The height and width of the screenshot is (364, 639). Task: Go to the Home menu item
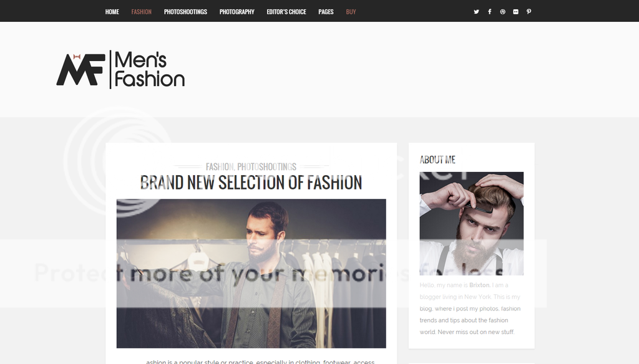112,12
